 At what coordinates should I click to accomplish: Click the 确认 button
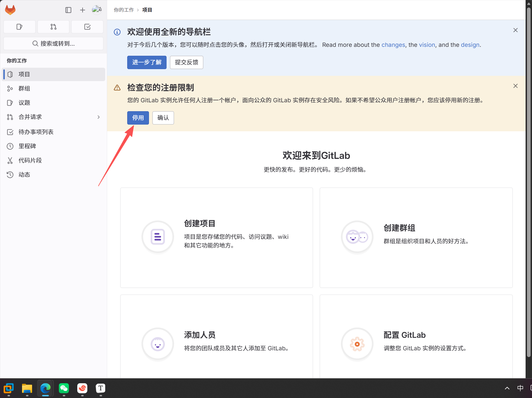[x=163, y=118]
